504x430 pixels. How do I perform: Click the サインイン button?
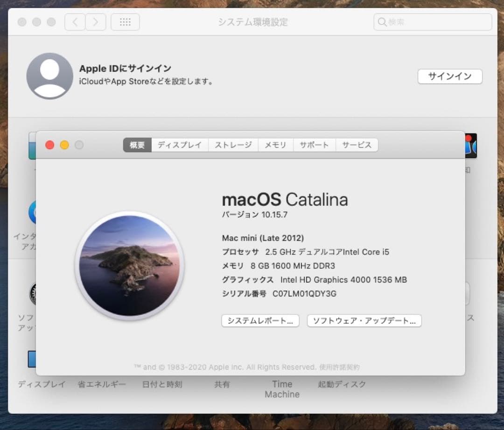tap(449, 76)
